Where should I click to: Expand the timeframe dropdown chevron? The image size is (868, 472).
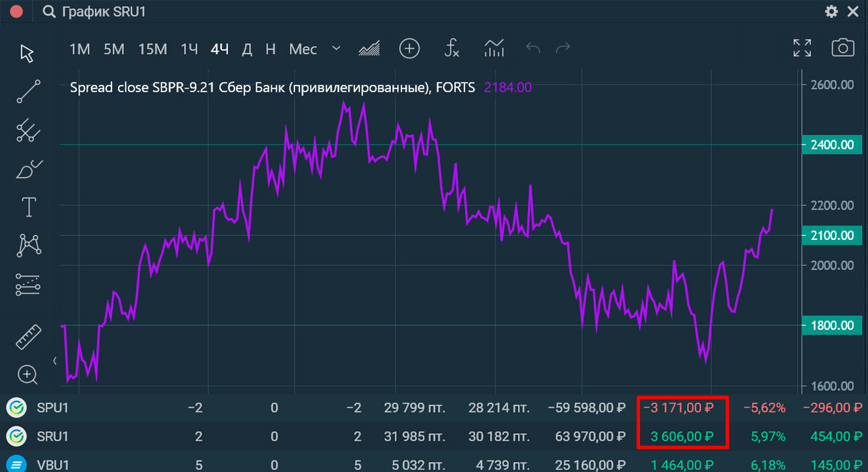[x=336, y=48]
